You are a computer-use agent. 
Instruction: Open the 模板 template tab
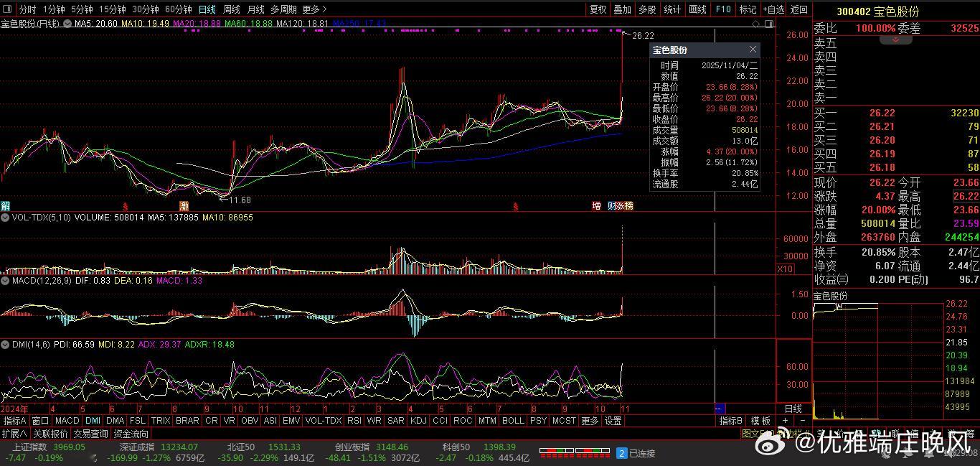coord(760,421)
